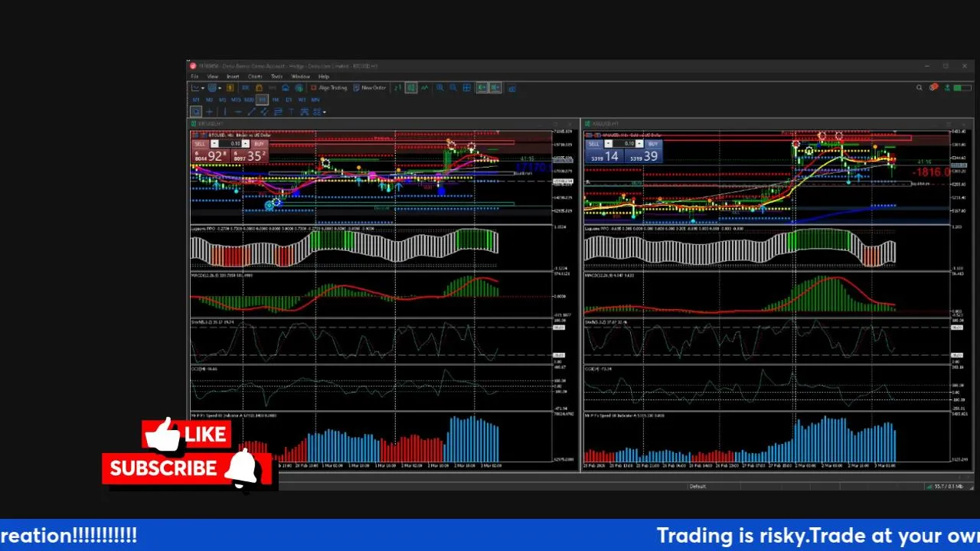980x551 pixels.
Task: Select the equidistant channel tool
Action: tap(264, 112)
